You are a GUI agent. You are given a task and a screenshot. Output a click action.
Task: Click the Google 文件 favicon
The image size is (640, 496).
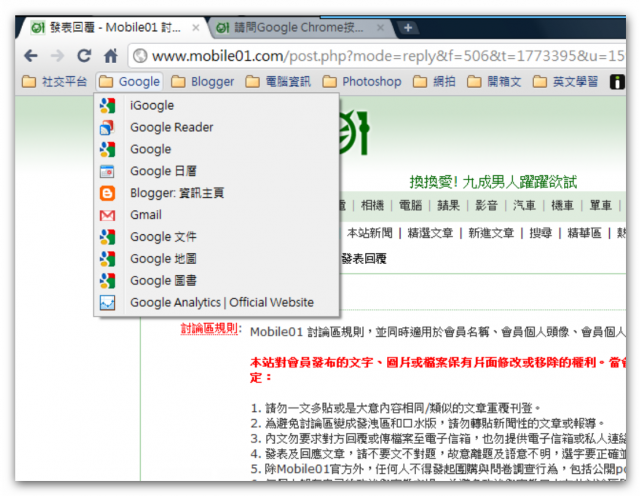tap(107, 237)
